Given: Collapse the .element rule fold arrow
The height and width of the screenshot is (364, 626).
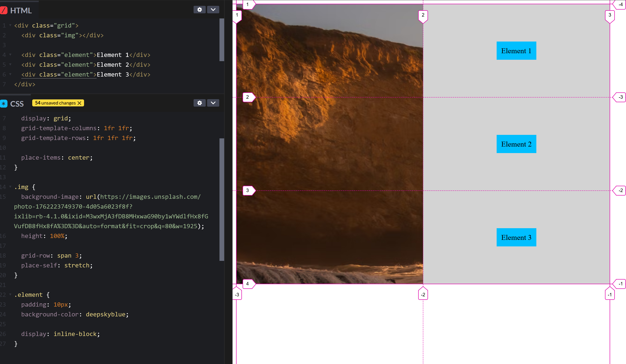Looking at the screenshot, I should tap(10, 294).
